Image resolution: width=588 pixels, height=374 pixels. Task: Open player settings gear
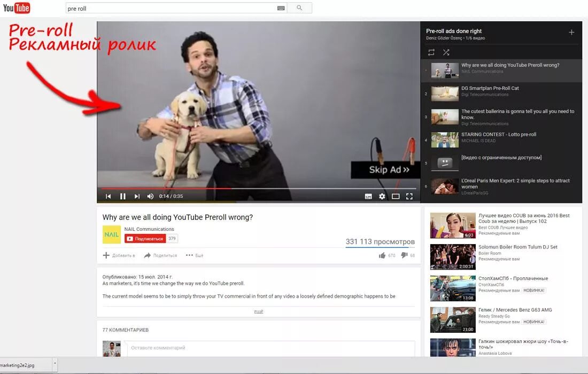pos(382,197)
